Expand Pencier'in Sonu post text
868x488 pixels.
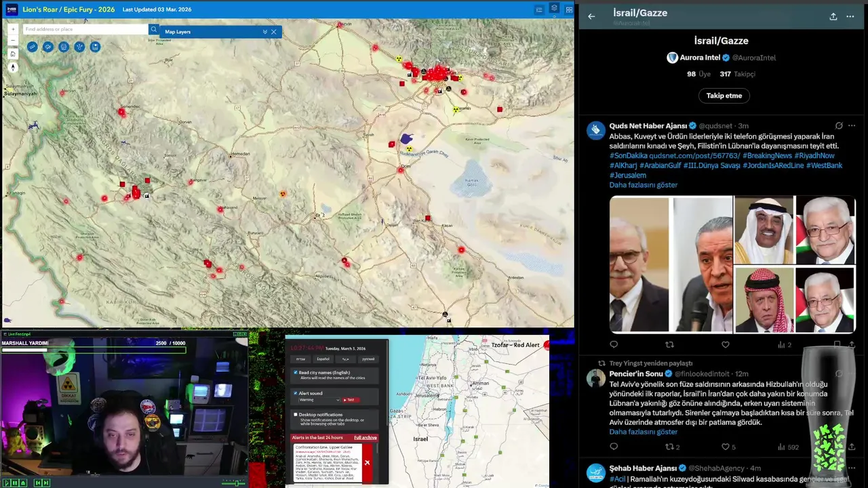643,432
